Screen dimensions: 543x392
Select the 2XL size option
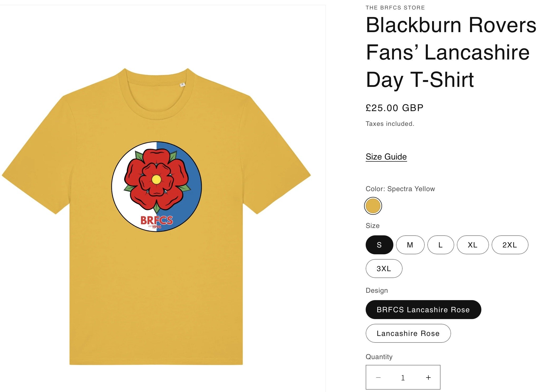coord(510,245)
